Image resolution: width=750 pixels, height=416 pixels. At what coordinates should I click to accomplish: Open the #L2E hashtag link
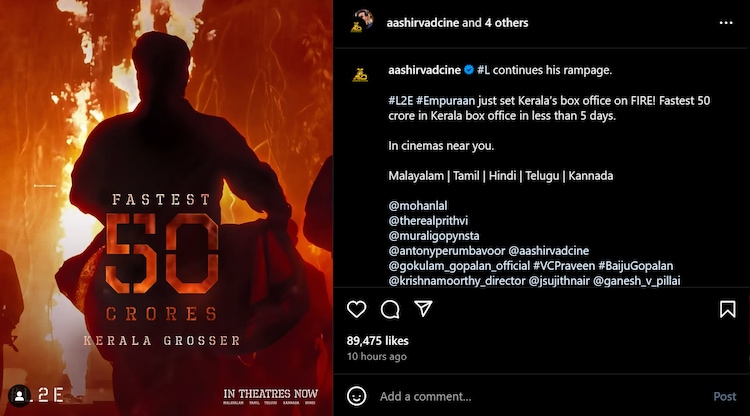[x=400, y=101]
